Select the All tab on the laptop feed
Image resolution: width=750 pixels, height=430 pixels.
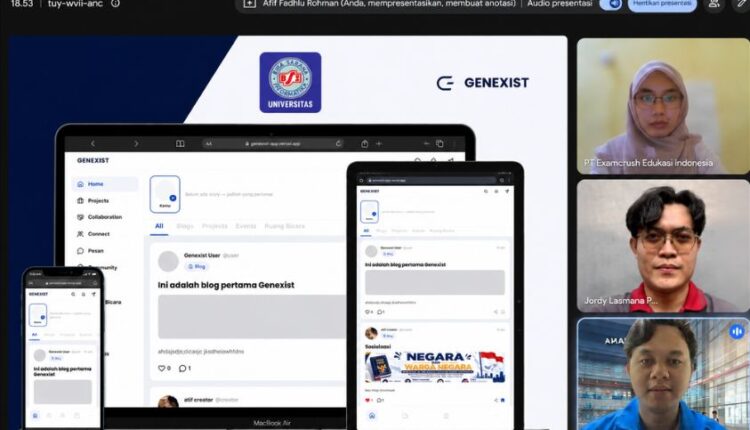[x=159, y=226]
